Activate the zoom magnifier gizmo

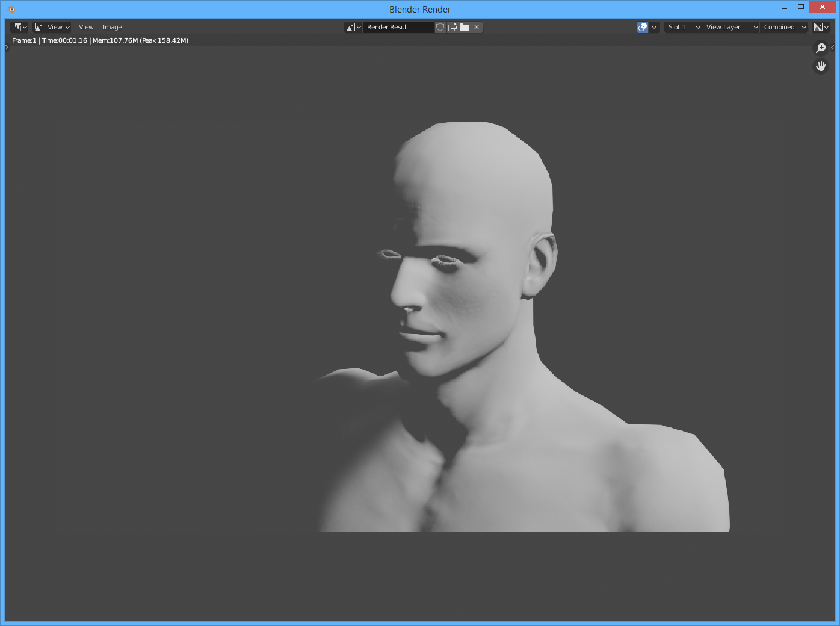(x=821, y=48)
